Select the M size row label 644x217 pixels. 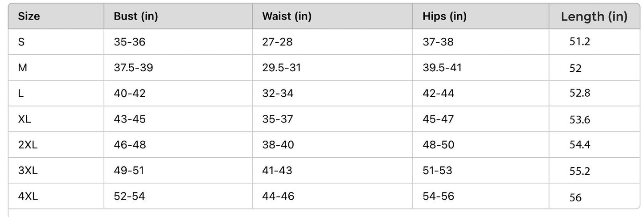[23, 68]
